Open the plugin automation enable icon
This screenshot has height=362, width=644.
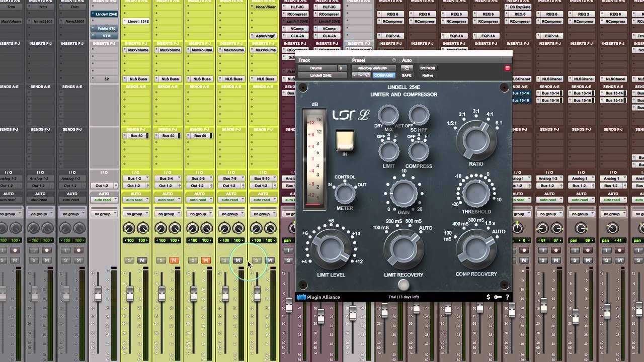pos(407,68)
